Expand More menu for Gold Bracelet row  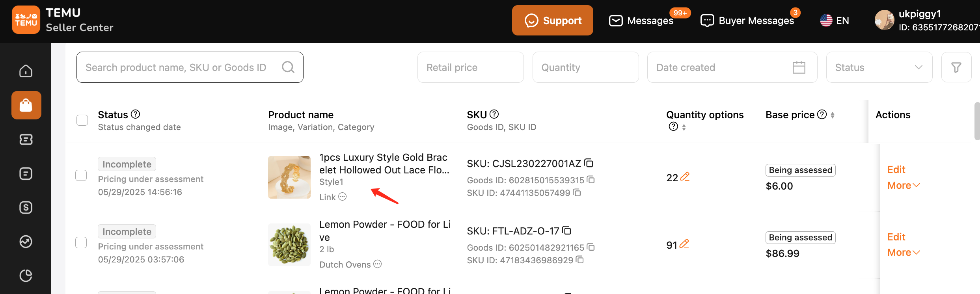[904, 185]
